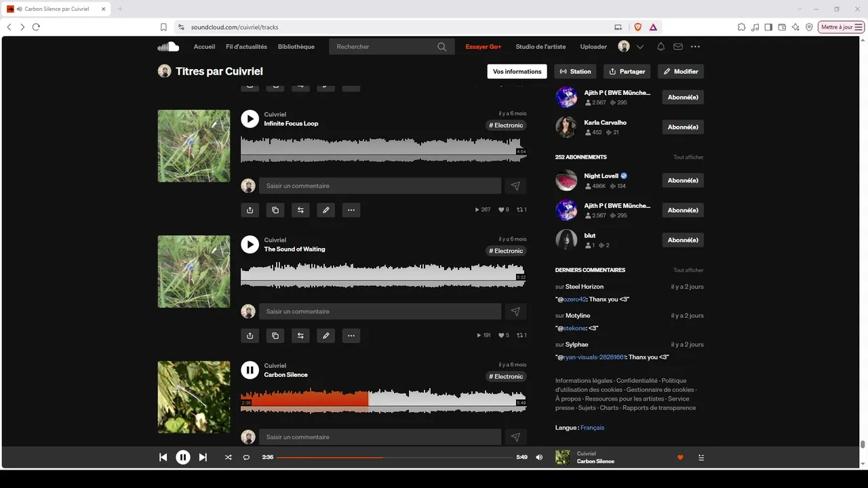Copy link icon for The Sound of Waiting

pos(275,335)
